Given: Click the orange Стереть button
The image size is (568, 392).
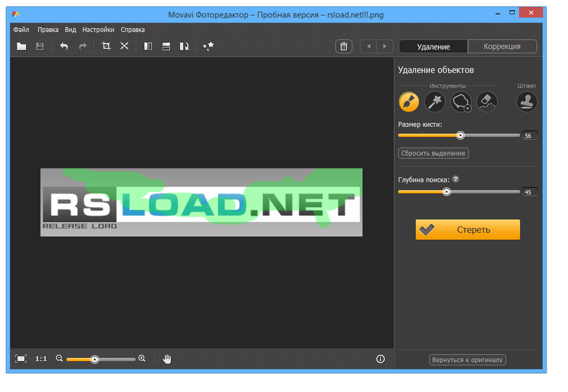Looking at the screenshot, I should [x=468, y=229].
